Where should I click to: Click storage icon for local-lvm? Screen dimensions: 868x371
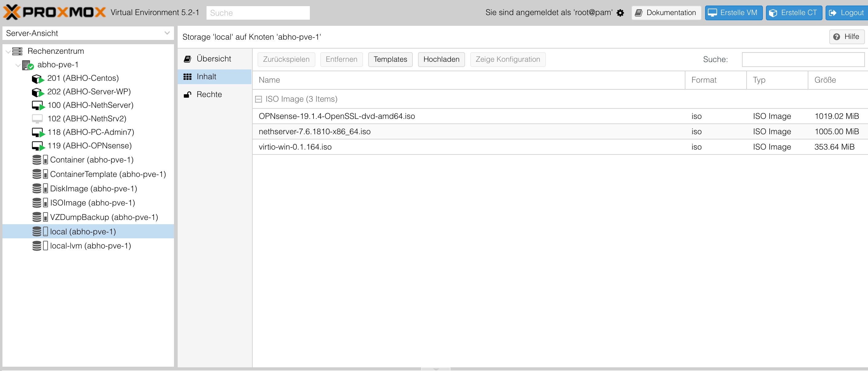40,246
